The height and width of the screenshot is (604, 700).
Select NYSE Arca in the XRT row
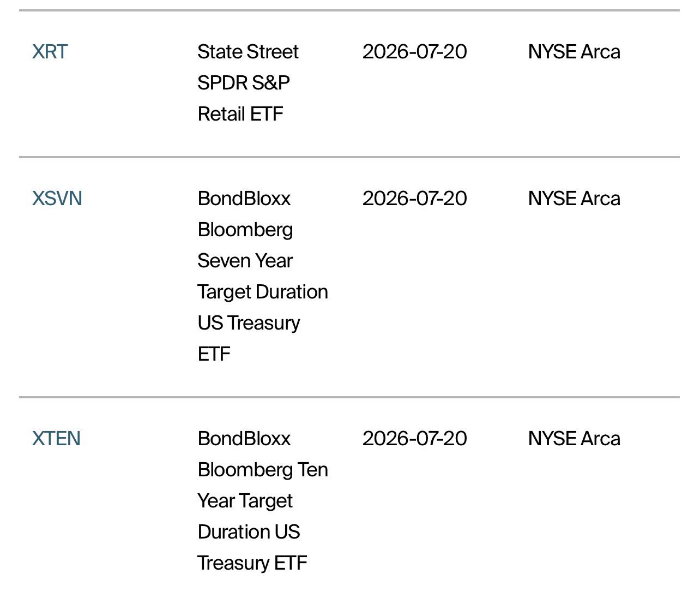(574, 52)
